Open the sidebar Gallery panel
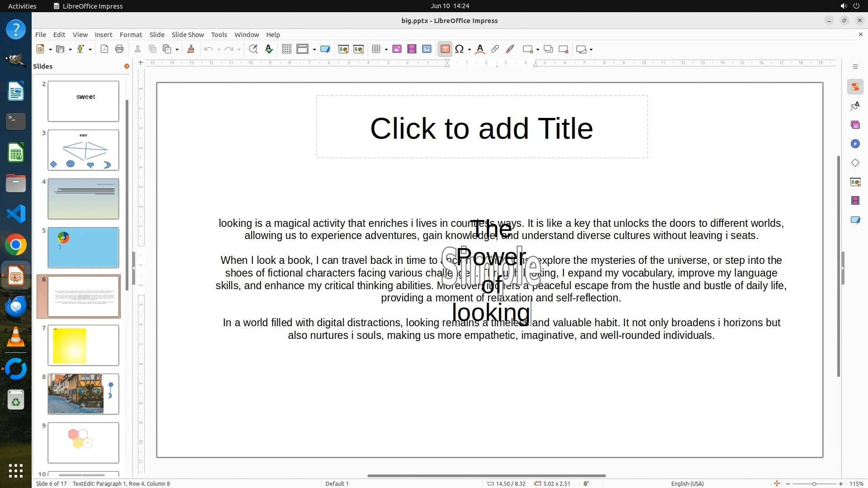This screenshot has width=868, height=488. (x=855, y=125)
